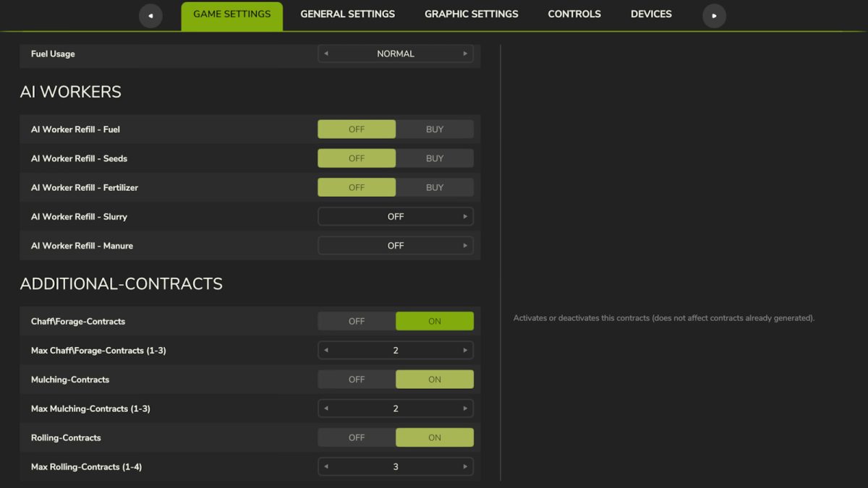
Task: Switch AI Worker Refill - Fertilizer to BUY
Action: [x=435, y=187]
